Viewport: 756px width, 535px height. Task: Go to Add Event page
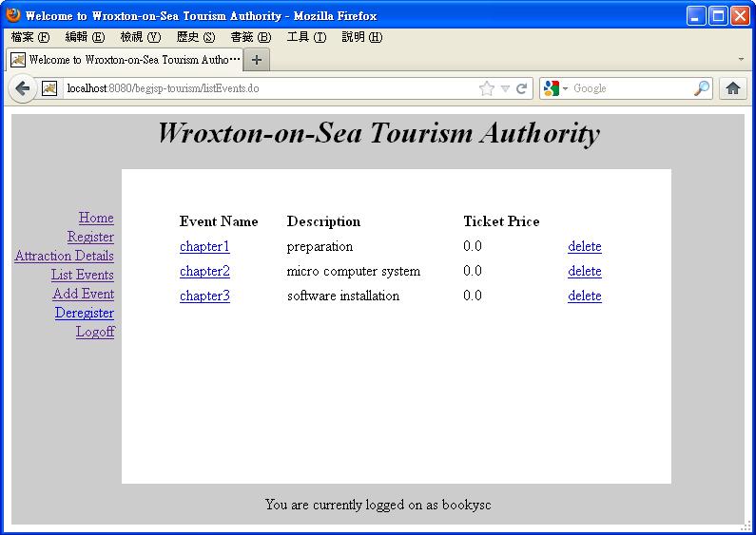84,294
